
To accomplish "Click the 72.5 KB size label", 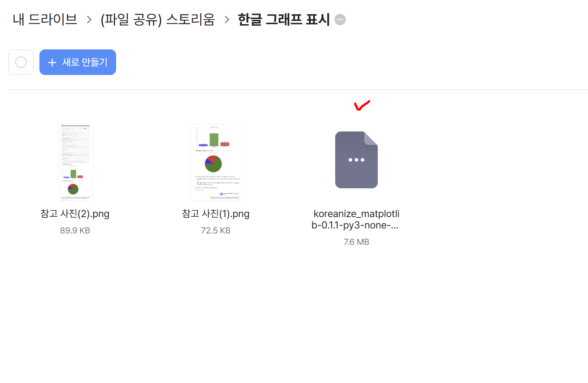I will pos(216,231).
